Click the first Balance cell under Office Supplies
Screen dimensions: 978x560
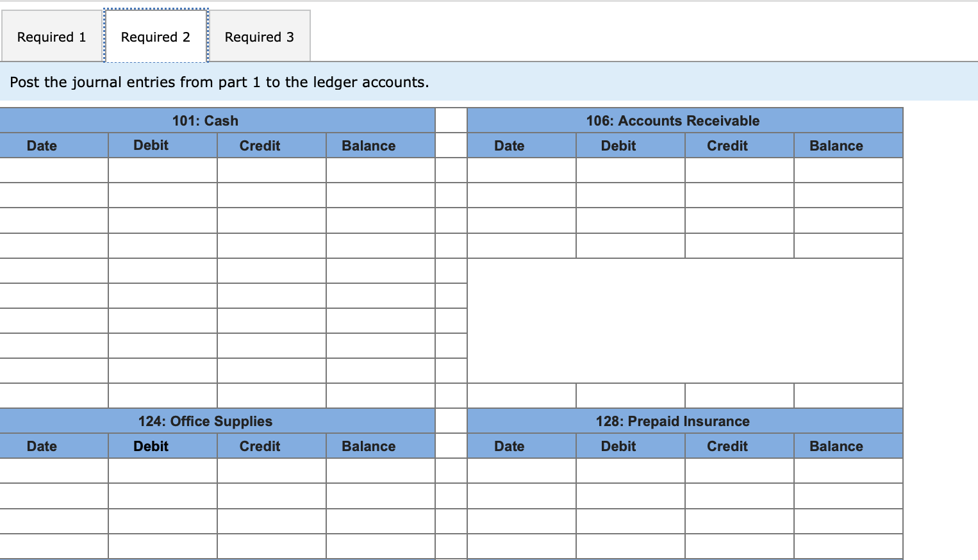pos(380,470)
